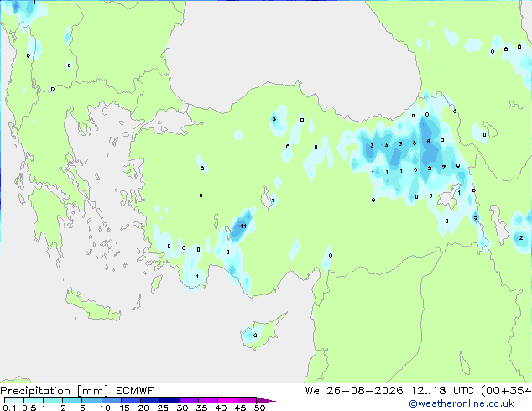
Task: Select the 40–45 mm magenta legend swatch
Action: 227,400
